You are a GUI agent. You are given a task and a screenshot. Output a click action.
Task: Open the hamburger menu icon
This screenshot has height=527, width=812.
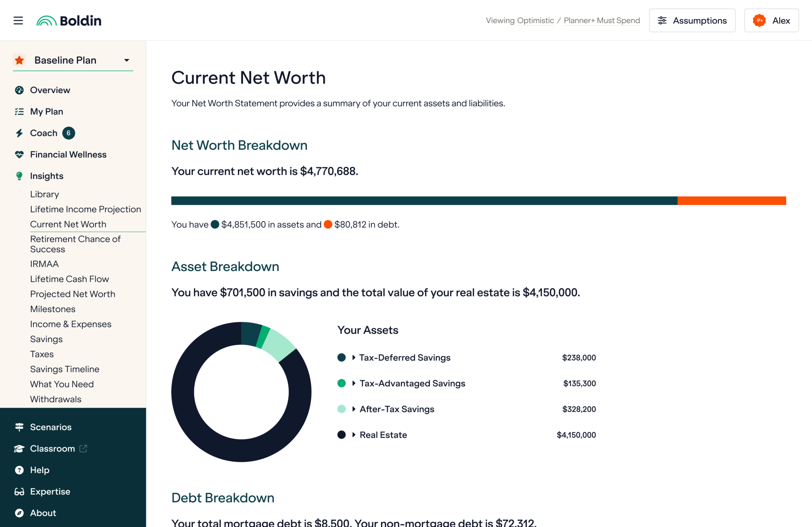(18, 21)
